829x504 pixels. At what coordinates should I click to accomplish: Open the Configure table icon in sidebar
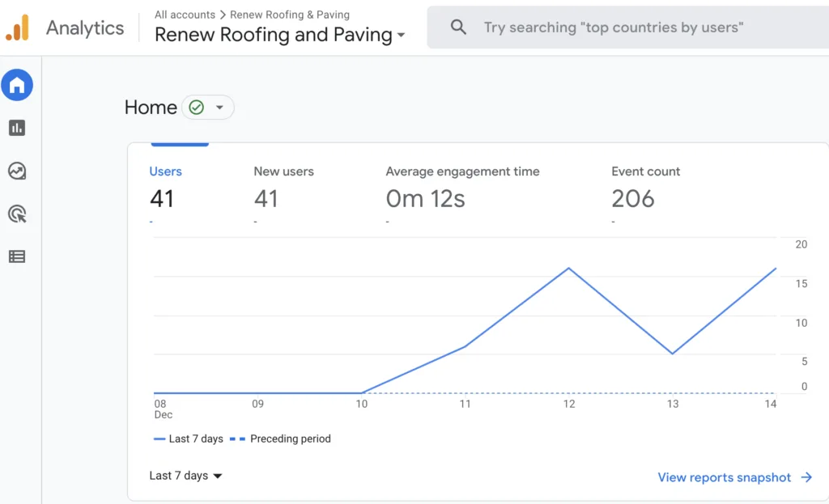coord(17,256)
